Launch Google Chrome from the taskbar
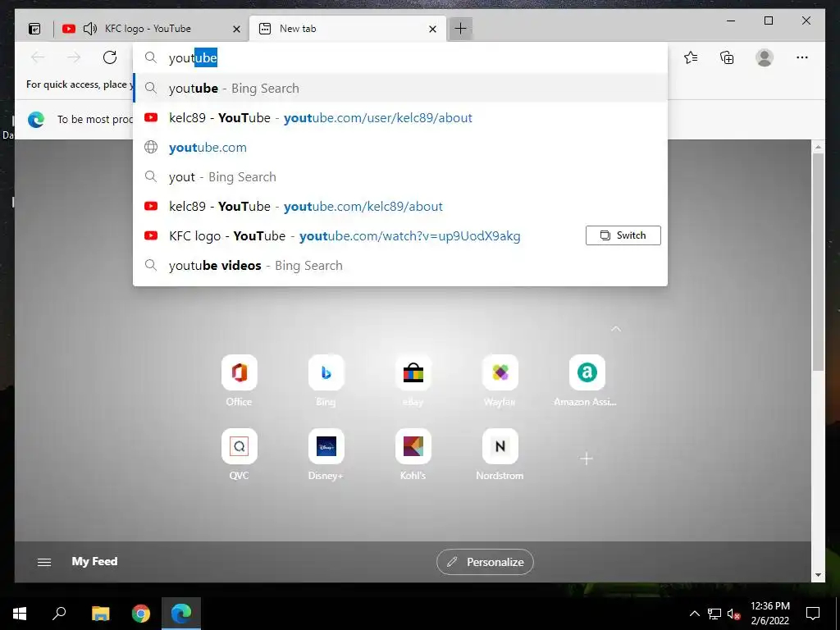840x630 pixels. [141, 614]
